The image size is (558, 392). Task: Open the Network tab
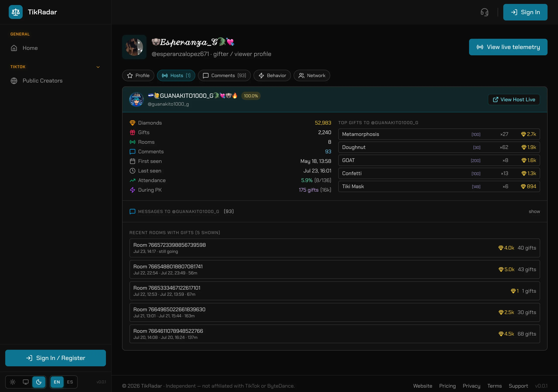coord(311,76)
